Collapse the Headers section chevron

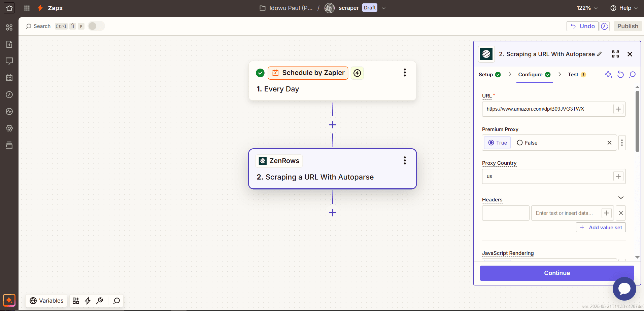[621, 198]
